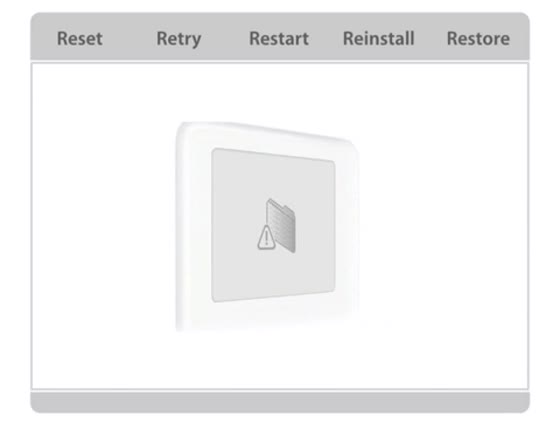Screen dimensions: 560x422
Task: Click the folder's striped front flap
Action: click(x=283, y=229)
